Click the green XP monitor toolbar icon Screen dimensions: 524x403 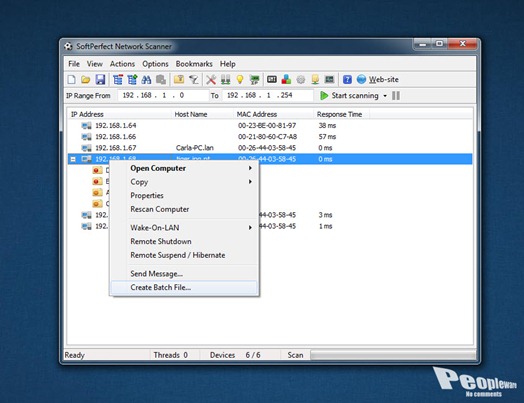pos(255,80)
